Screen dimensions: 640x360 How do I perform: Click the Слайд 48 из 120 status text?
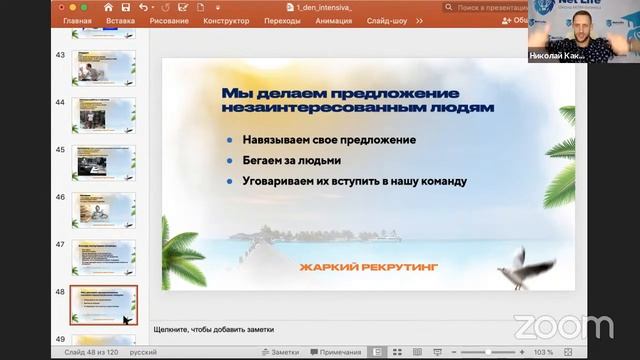91,352
